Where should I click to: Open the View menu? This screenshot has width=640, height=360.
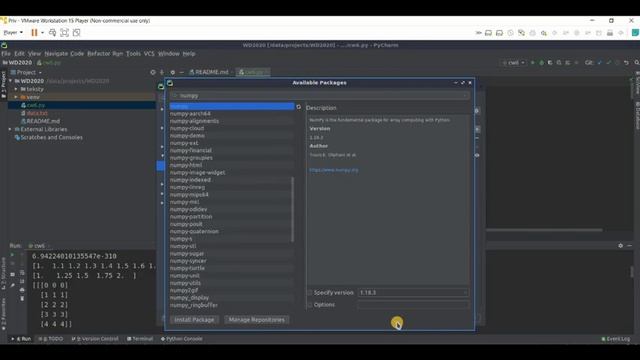(34, 53)
